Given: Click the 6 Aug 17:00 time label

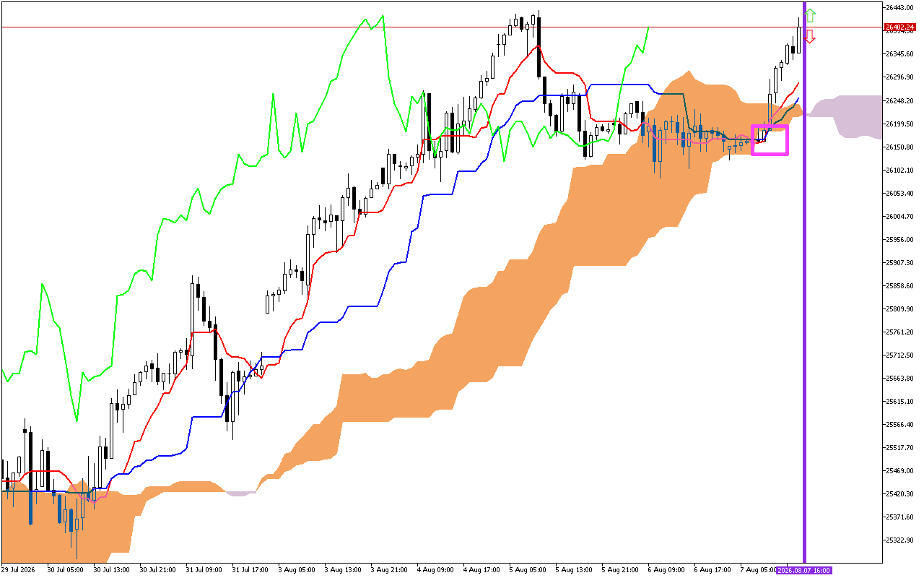Looking at the screenshot, I should (x=712, y=570).
